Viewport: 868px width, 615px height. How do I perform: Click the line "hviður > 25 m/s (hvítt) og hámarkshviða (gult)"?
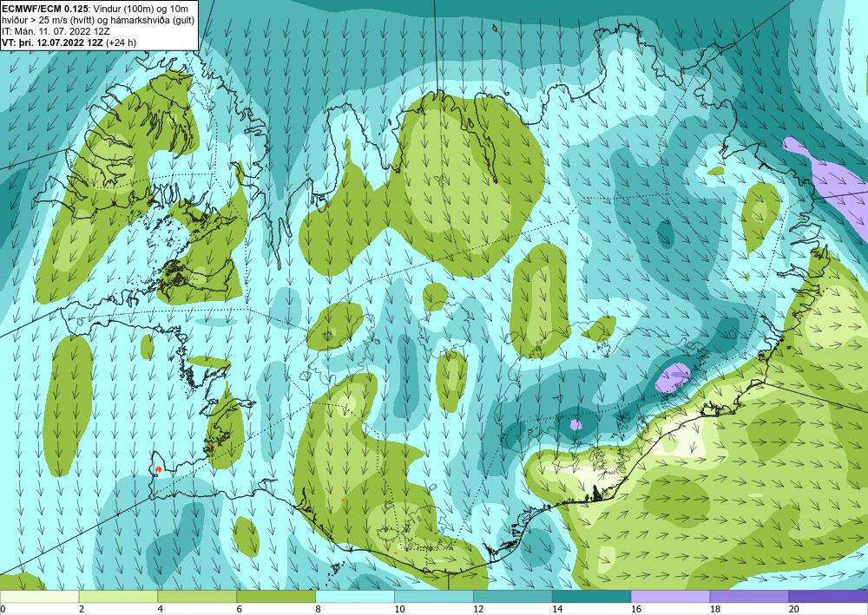97,20
